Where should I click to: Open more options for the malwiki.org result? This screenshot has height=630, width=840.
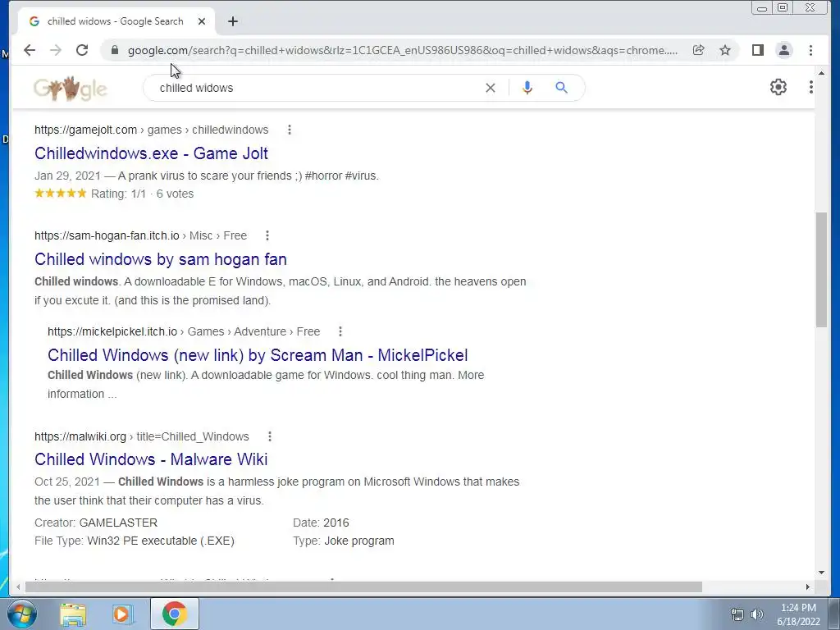pos(269,436)
